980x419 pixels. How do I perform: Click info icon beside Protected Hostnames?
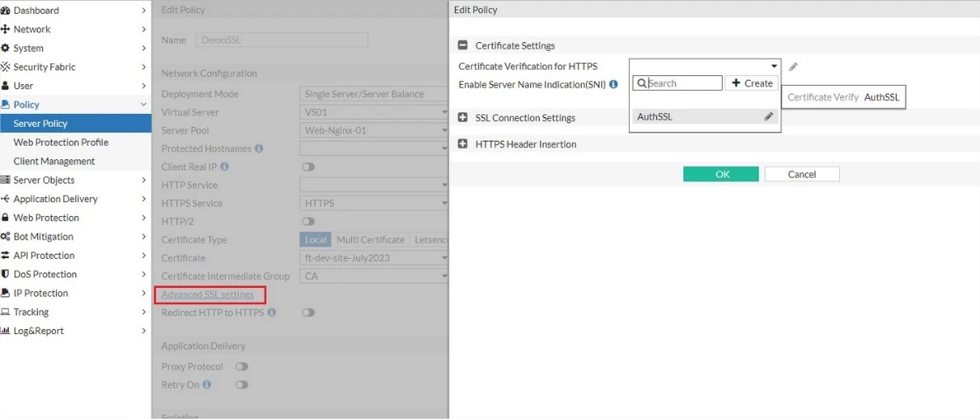[x=259, y=149]
